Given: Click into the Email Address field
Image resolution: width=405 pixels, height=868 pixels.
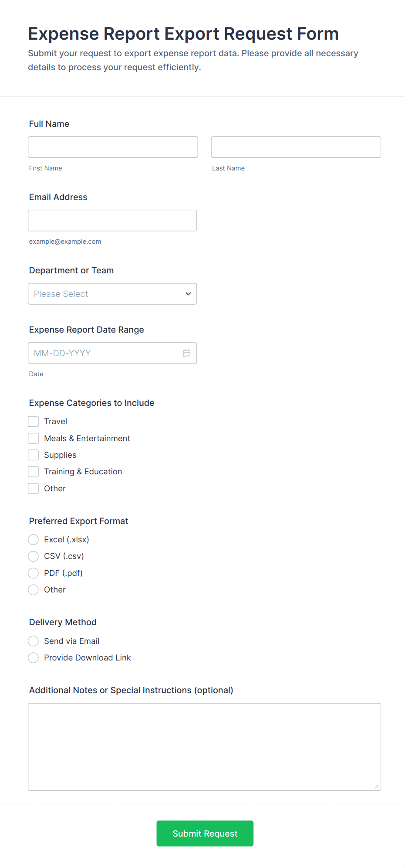Looking at the screenshot, I should click(112, 221).
